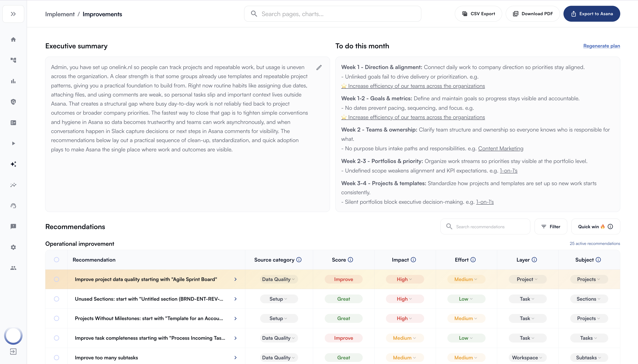Go to Implement breadcrumb
The image size is (638, 364).
[x=60, y=14]
